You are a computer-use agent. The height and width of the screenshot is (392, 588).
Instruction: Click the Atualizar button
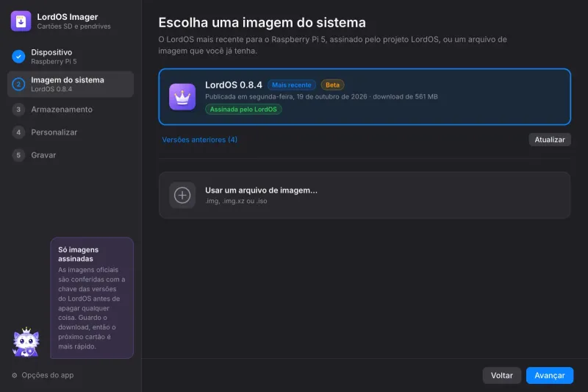pyautogui.click(x=550, y=140)
